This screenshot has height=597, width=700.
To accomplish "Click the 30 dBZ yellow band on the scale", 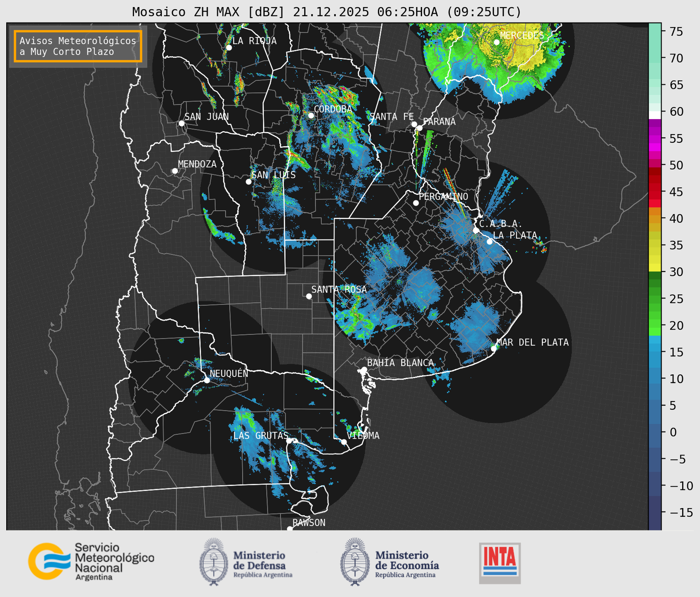I will (x=655, y=268).
